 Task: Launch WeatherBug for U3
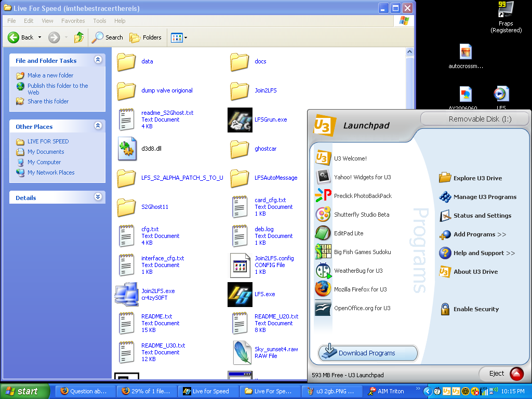point(350,270)
